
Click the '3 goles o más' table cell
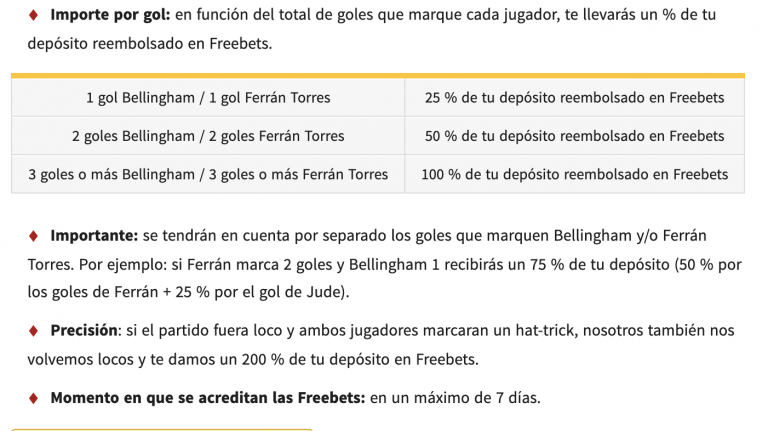208,174
